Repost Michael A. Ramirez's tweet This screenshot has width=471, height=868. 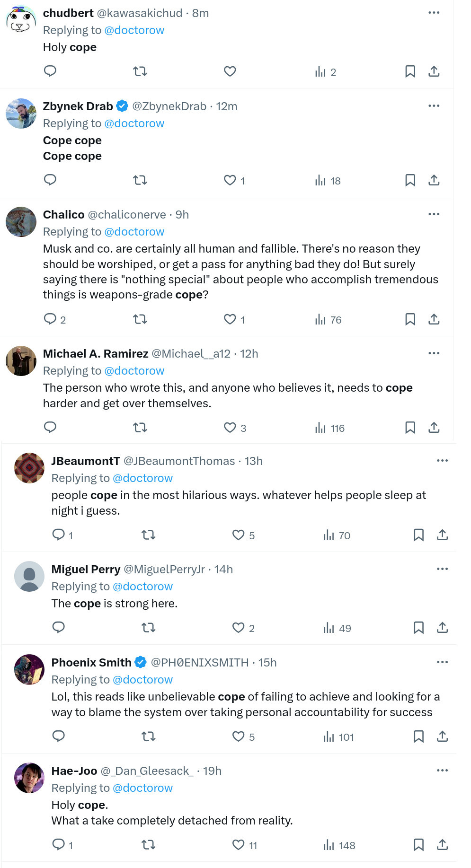pyautogui.click(x=140, y=428)
